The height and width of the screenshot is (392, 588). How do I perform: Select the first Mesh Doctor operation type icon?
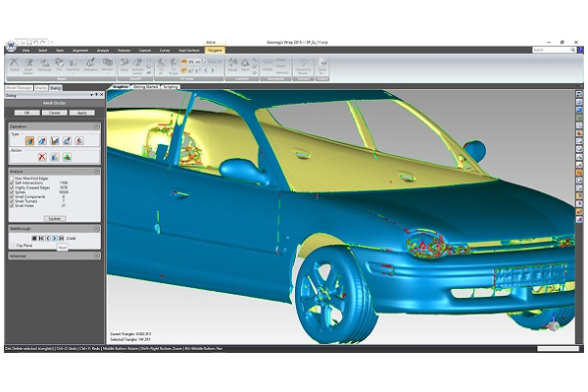click(x=29, y=141)
